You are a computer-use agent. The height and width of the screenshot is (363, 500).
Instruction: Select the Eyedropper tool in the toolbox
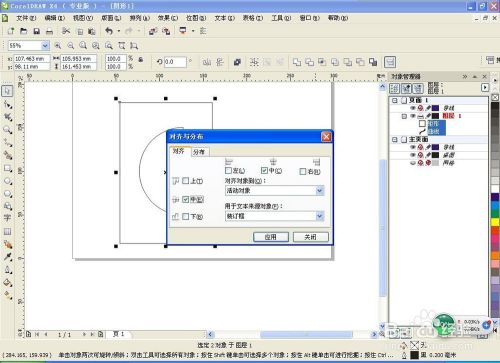tap(7, 257)
